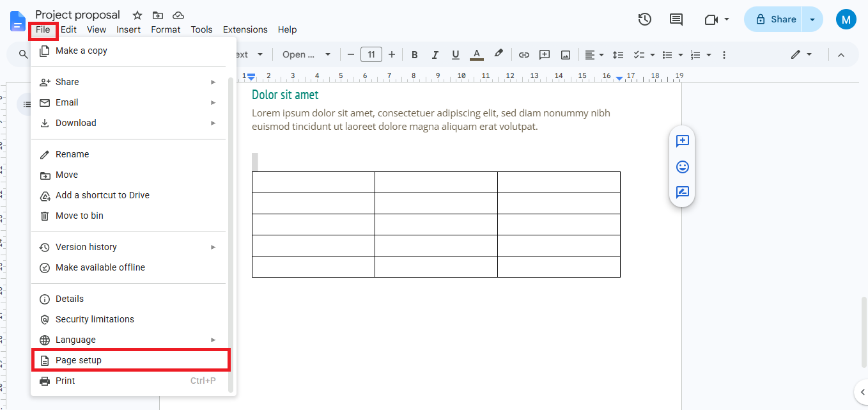Show all comments icon
The image size is (868, 410).
[x=676, y=19]
